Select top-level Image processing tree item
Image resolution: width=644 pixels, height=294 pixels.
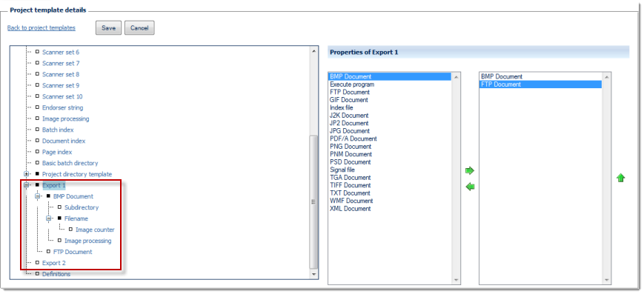point(66,118)
